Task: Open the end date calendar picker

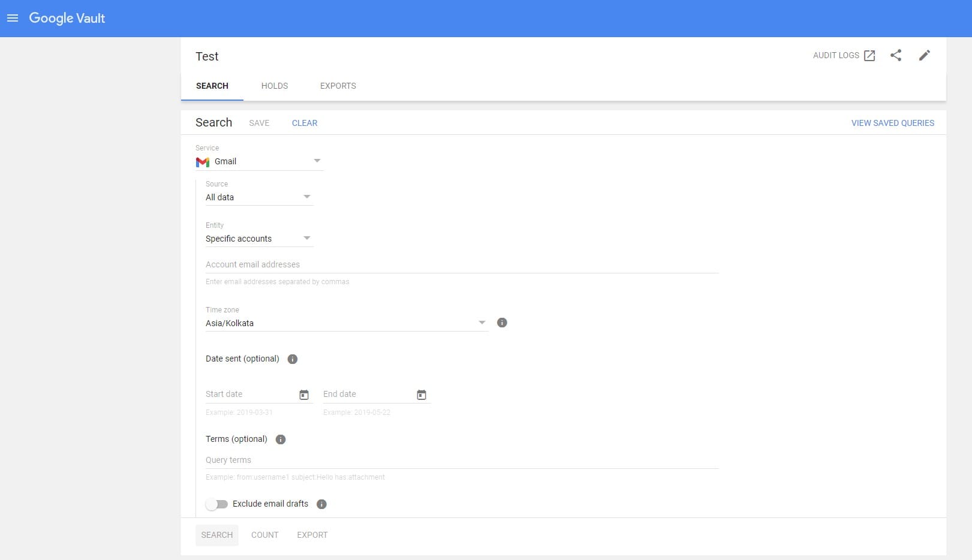Action: 422,395
